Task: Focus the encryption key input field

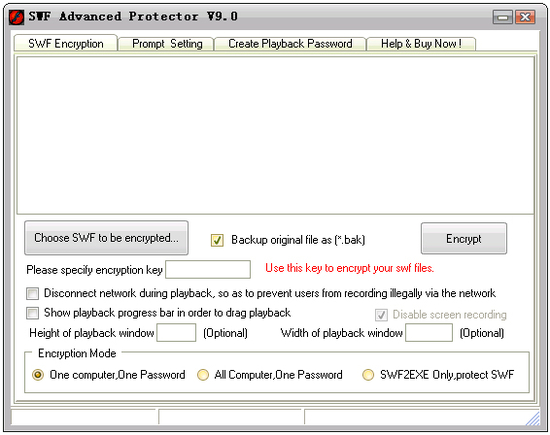Action: coord(208,269)
